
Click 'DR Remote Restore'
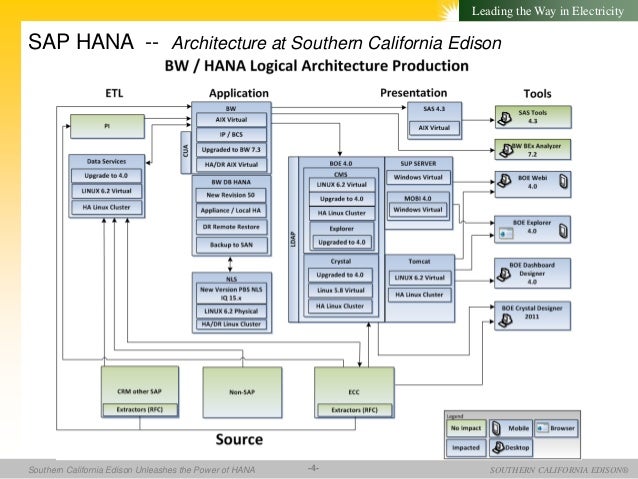click(231, 227)
